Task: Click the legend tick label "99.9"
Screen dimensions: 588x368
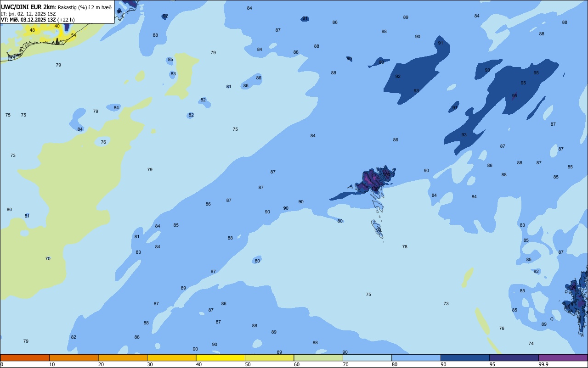Action: tap(543, 364)
